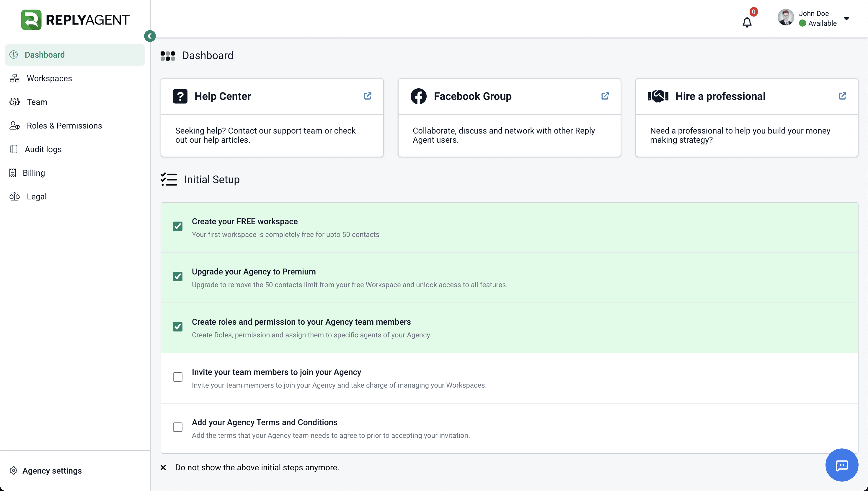This screenshot has height=491, width=868.
Task: Click the Help Center question mark icon
Action: pyautogui.click(x=180, y=96)
